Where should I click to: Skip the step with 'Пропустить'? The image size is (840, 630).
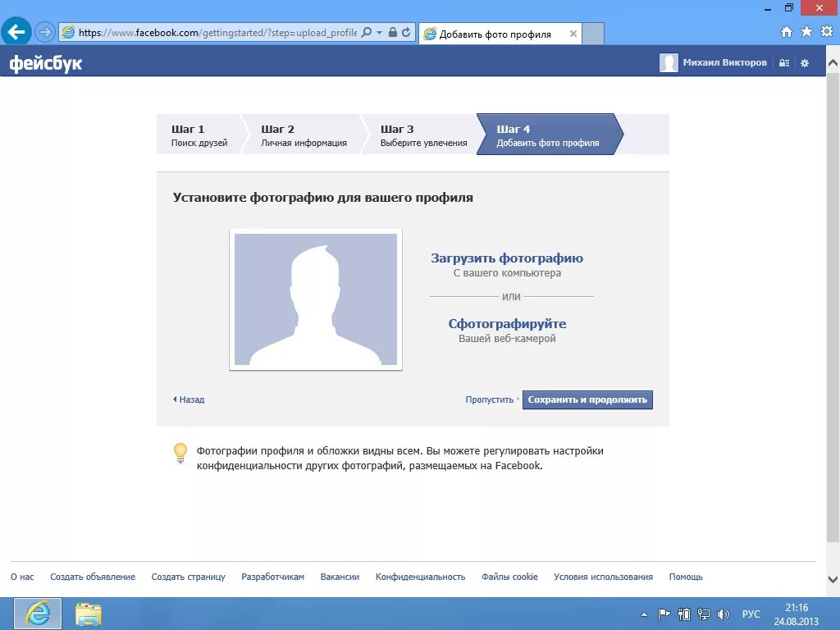(489, 399)
